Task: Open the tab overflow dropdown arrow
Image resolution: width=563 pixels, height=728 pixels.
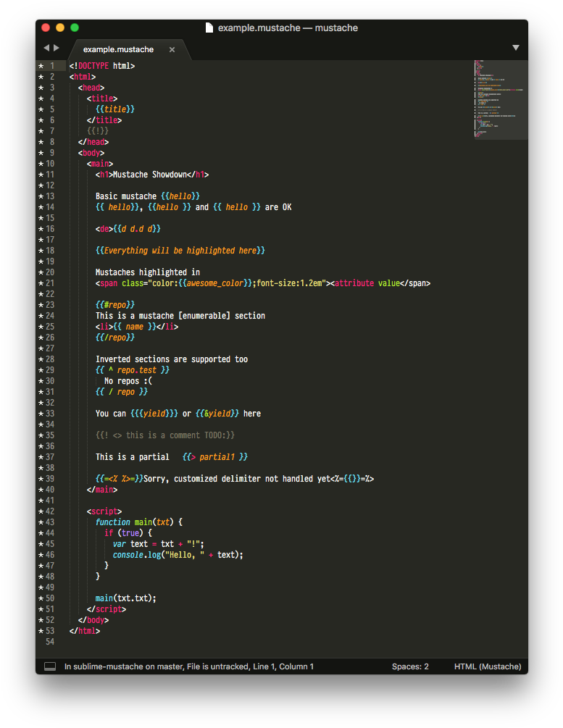Action: pos(515,46)
